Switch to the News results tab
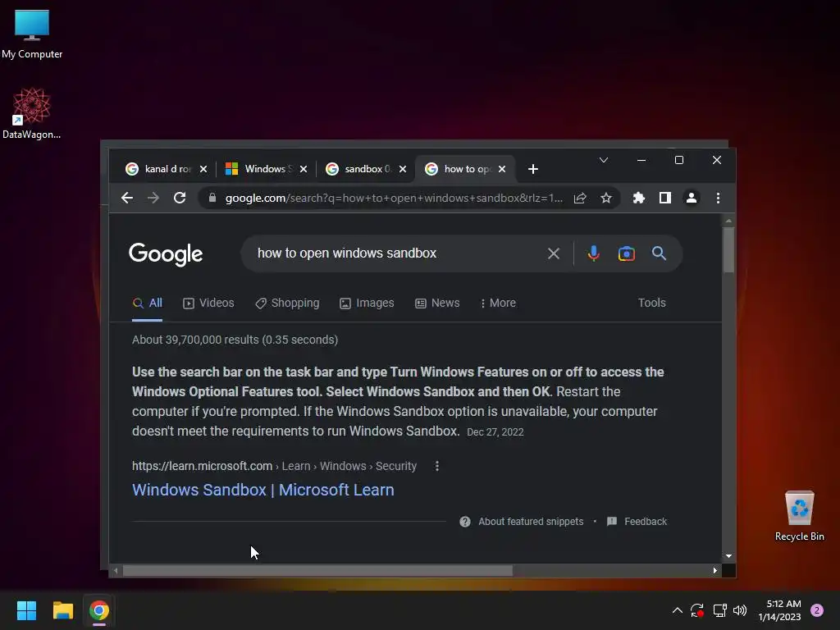This screenshot has height=630, width=840. (437, 304)
